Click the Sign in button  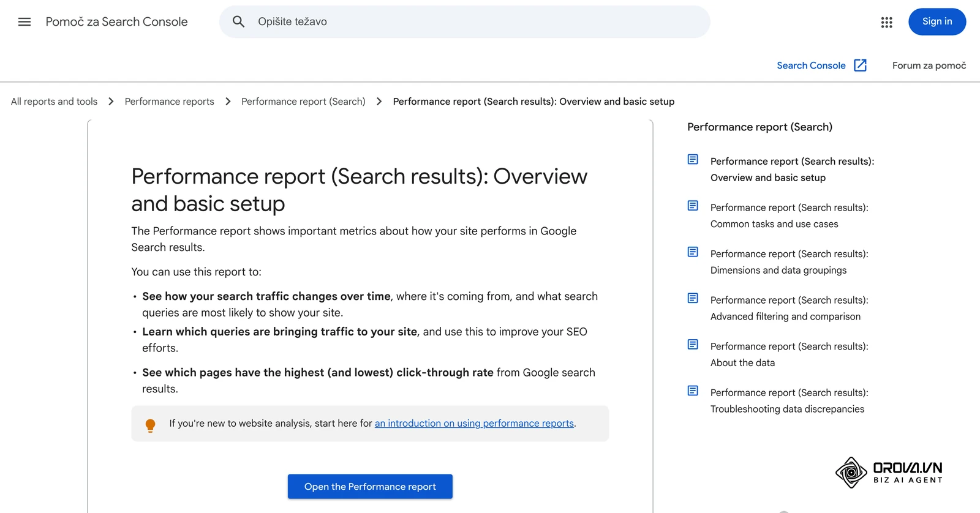[x=937, y=21]
